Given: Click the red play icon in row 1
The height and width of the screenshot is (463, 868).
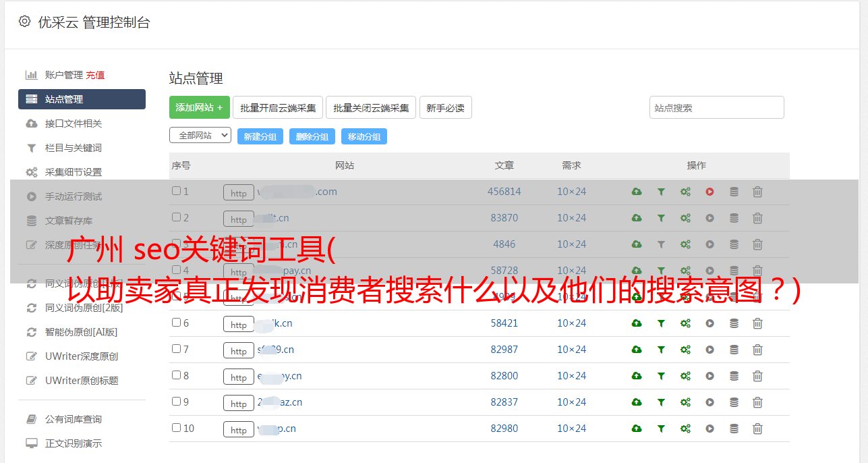Looking at the screenshot, I should (x=710, y=192).
